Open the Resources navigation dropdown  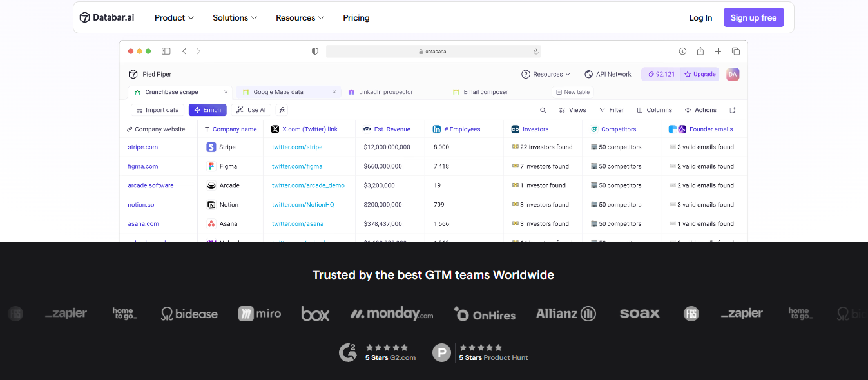pos(300,17)
